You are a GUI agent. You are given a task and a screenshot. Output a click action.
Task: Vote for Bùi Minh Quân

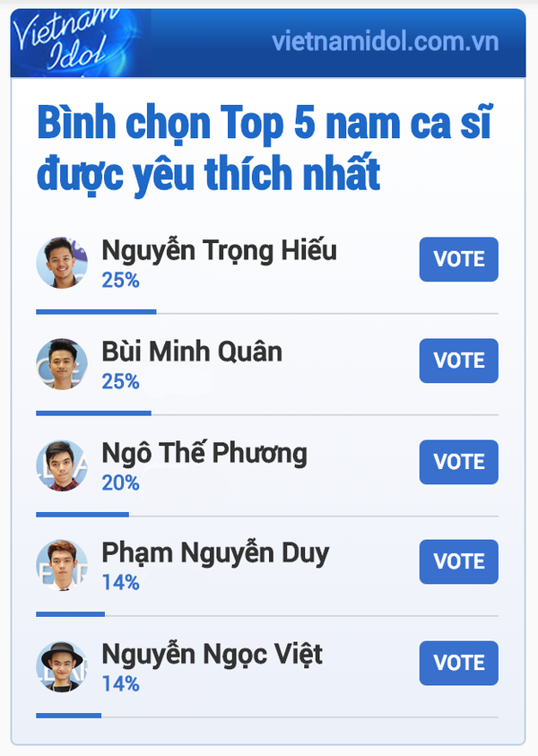(459, 361)
